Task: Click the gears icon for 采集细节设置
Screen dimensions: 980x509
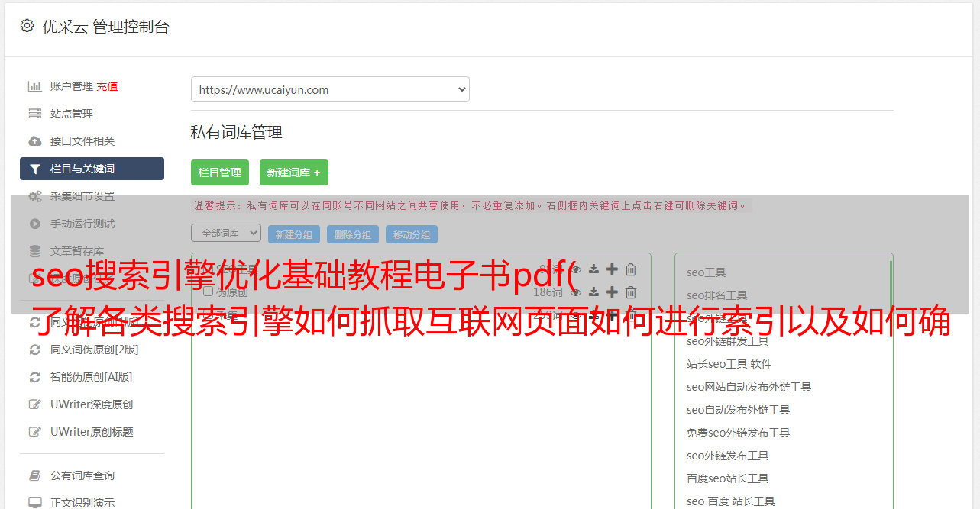Action: (x=35, y=196)
